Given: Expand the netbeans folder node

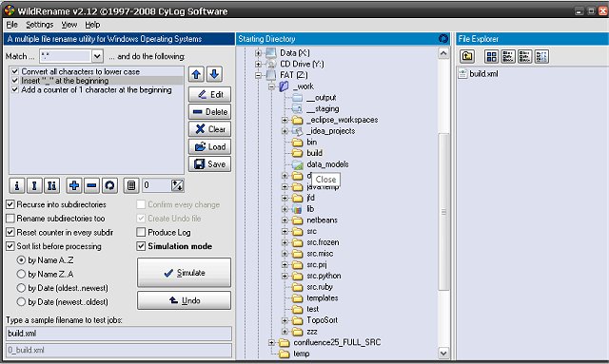Looking at the screenshot, I should [285, 220].
